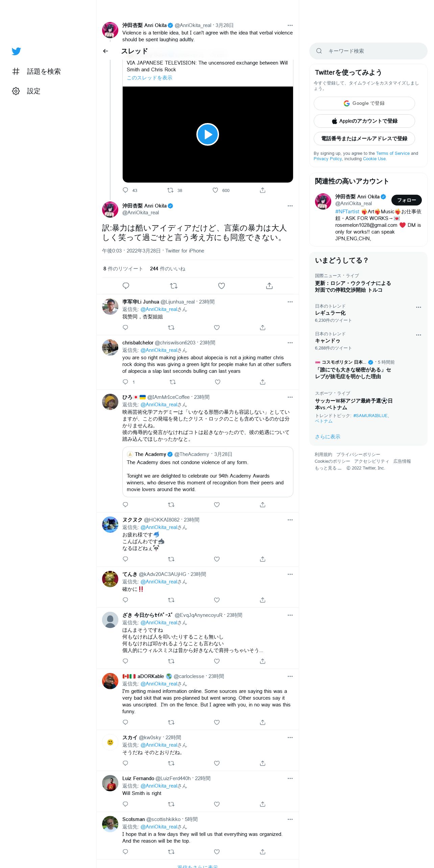Click Google で登録 button
This screenshot has height=868, width=434.
pos(364,103)
